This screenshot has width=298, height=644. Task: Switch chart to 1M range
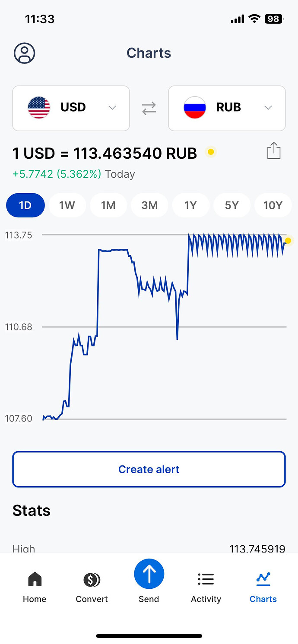point(108,205)
